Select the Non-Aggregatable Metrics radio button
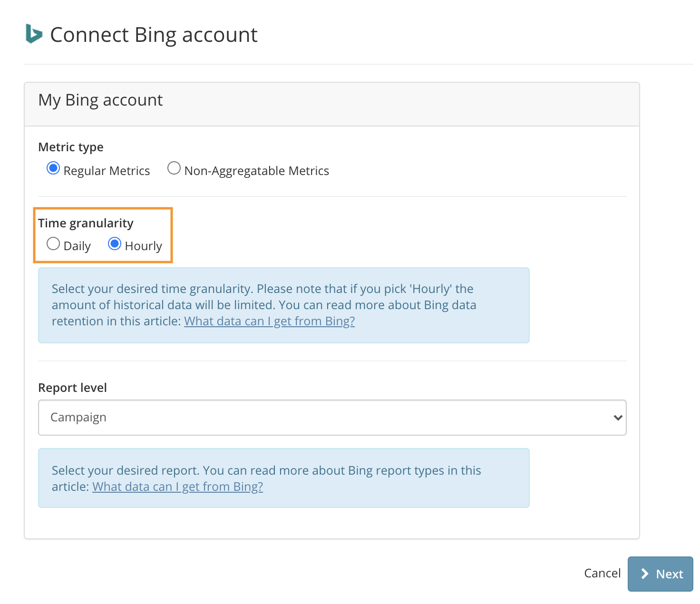Viewport: 700px width, 604px height. (174, 168)
